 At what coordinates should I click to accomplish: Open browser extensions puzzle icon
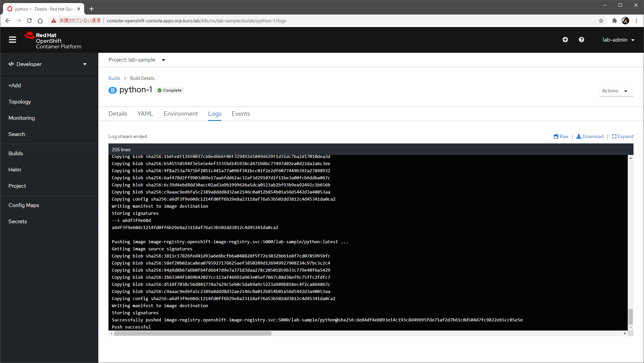(x=614, y=21)
